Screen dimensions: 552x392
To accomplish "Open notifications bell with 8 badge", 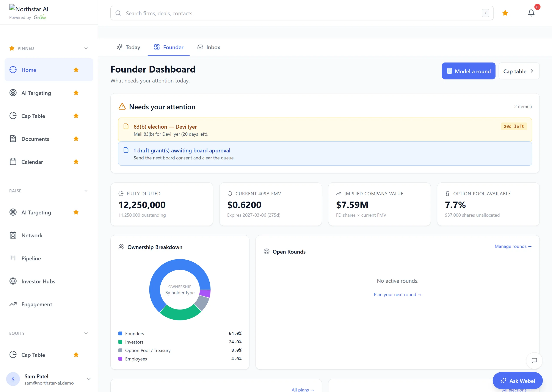I will tap(531, 13).
